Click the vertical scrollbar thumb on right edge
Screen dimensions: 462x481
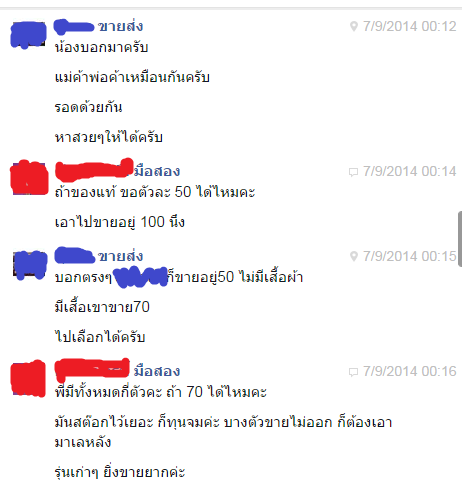click(x=460, y=239)
